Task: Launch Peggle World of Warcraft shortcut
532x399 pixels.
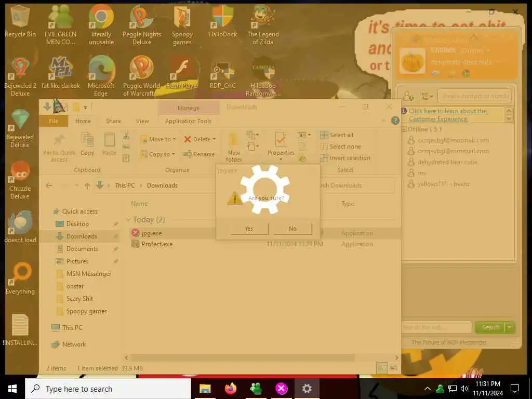Action: (142, 76)
